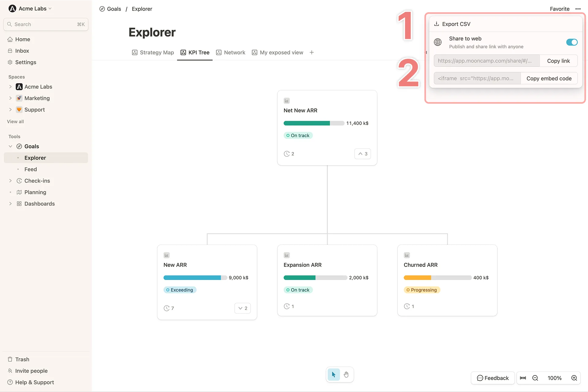Open Inbox from the sidebar
Image resolution: width=588 pixels, height=392 pixels.
pyautogui.click(x=21, y=50)
